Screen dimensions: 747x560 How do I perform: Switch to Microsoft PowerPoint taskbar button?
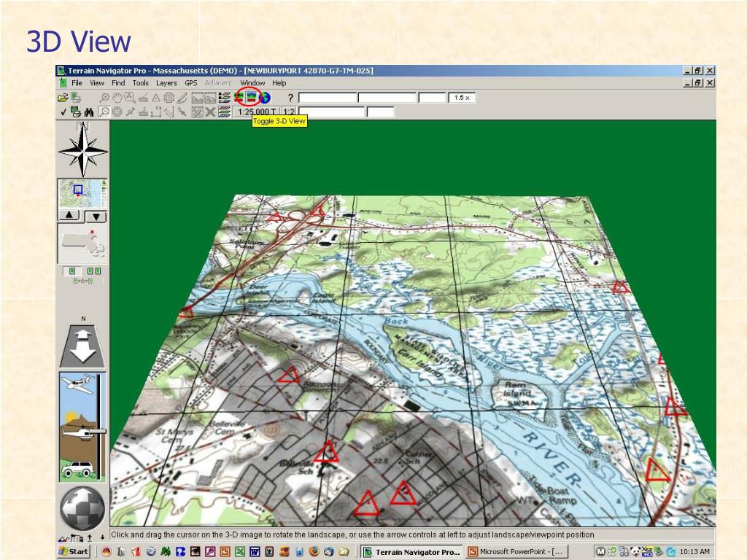click(x=516, y=552)
